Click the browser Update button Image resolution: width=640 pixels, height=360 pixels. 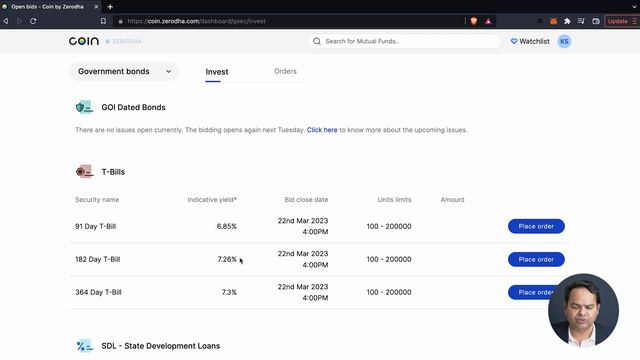[617, 21]
